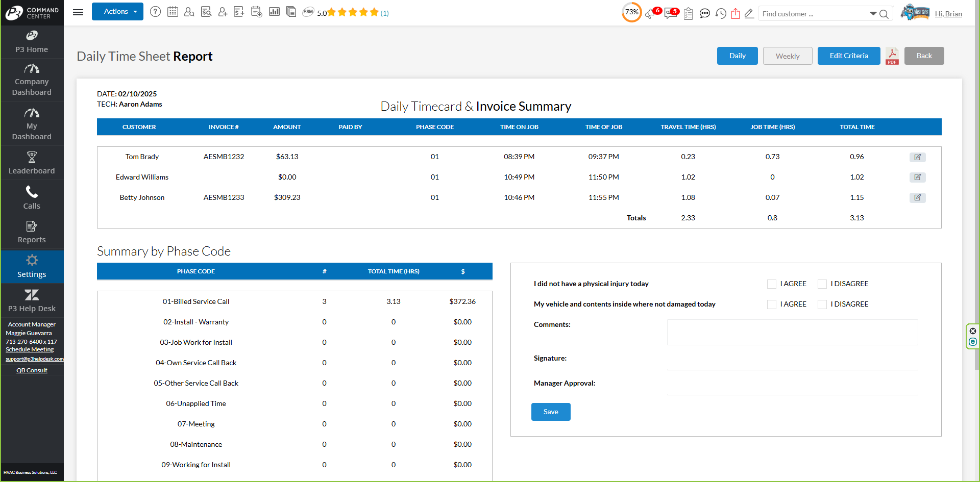Image resolution: width=980 pixels, height=482 pixels.
Task: Check I DISAGREE for no physical injury
Action: 822,284
